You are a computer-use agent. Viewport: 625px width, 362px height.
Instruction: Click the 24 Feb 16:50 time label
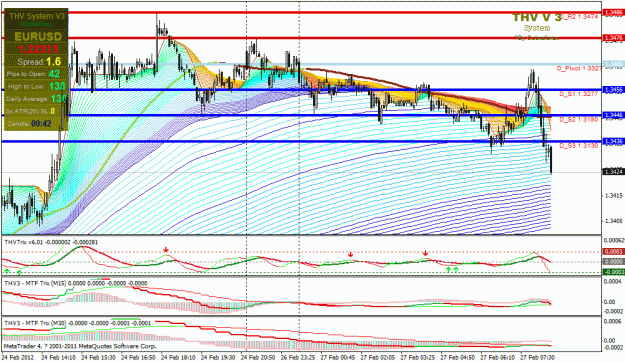pos(138,358)
